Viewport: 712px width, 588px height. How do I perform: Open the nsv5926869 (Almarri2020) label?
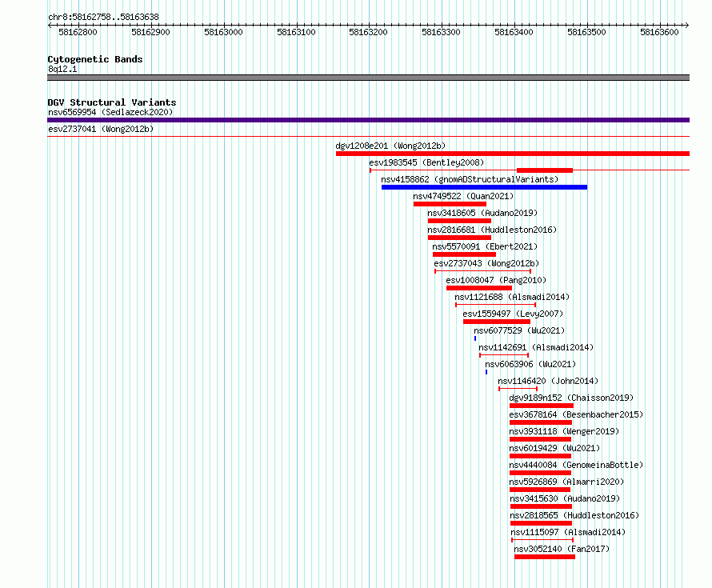[566, 482]
